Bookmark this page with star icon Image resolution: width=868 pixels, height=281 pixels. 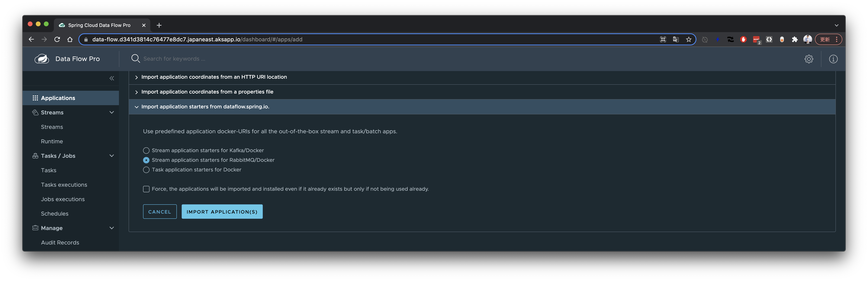tap(688, 39)
